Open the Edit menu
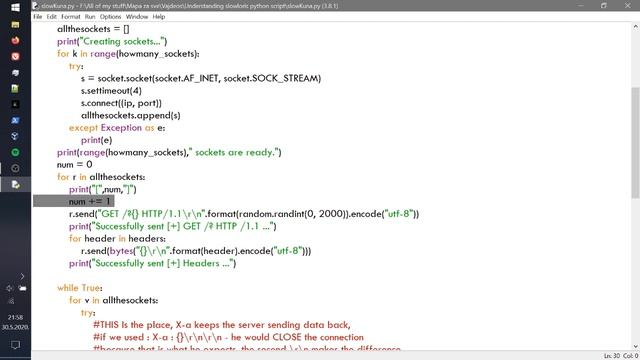 pyautogui.click(x=51, y=17)
